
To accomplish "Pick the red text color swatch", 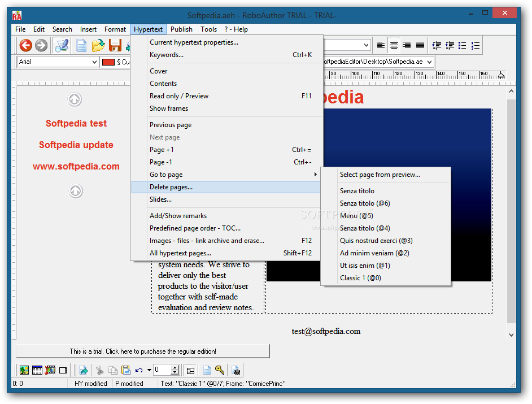I will [108, 62].
